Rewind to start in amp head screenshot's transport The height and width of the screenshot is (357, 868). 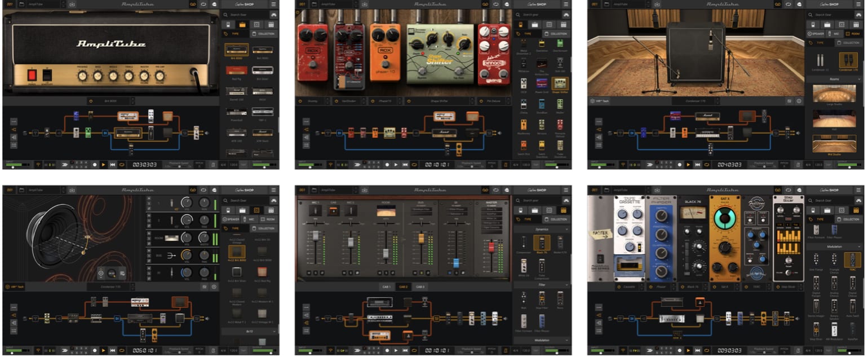click(x=113, y=165)
